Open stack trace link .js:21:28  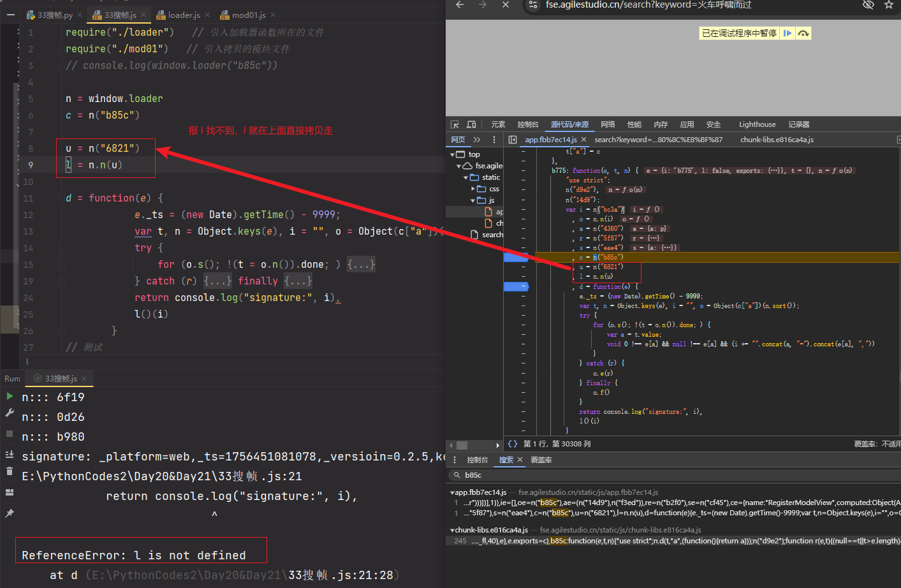click(x=242, y=575)
